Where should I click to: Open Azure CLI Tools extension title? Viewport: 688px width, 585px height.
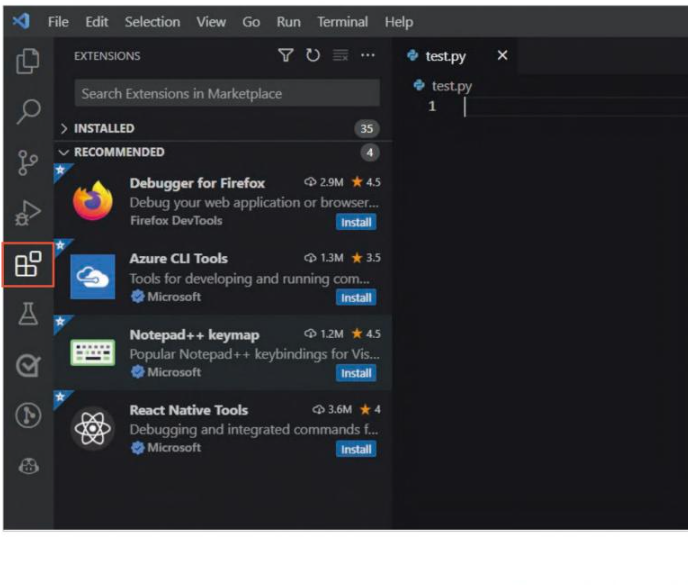click(179, 258)
